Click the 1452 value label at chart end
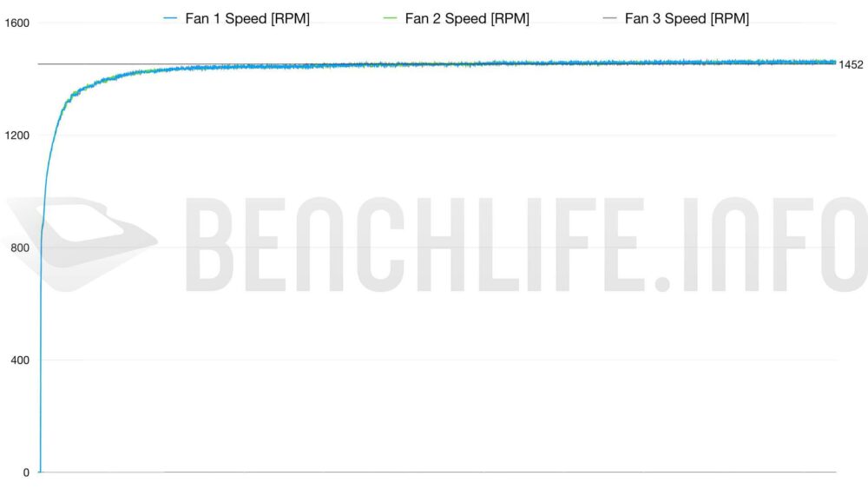Screen dimensions: 868x489 click(x=851, y=65)
